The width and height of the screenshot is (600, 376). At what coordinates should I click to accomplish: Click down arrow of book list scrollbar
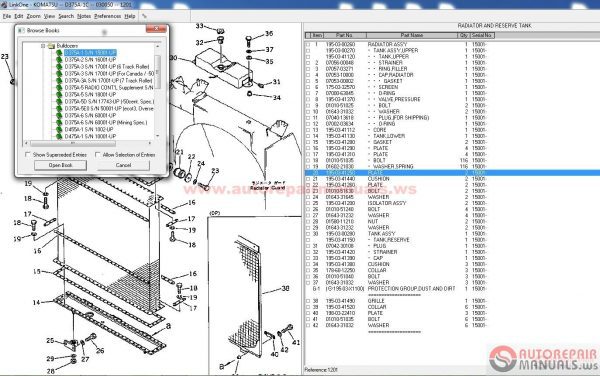pos(158,136)
